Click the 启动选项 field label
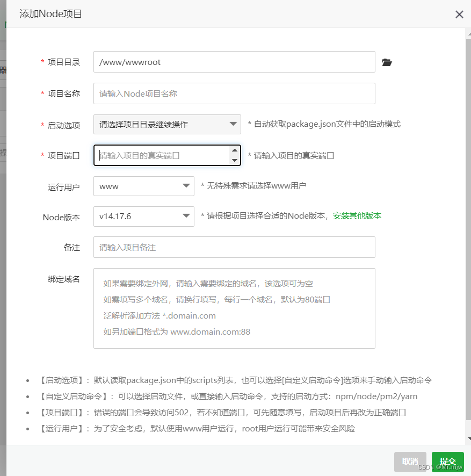The image size is (471, 476). coord(64,125)
